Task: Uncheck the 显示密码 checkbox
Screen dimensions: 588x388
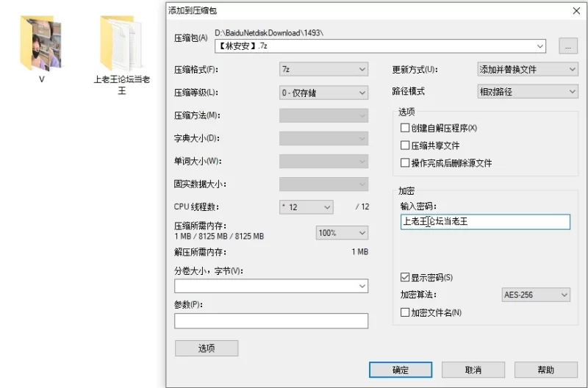Action: 405,277
